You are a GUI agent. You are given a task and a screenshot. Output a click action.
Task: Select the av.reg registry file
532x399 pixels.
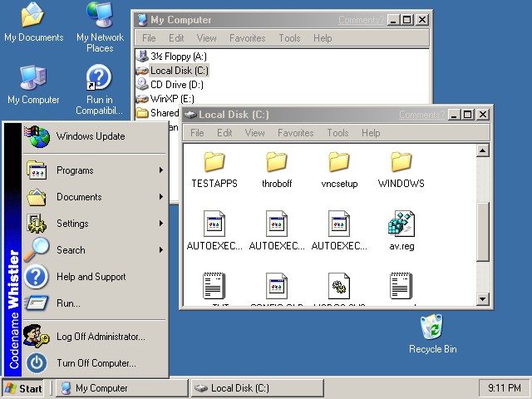click(401, 231)
